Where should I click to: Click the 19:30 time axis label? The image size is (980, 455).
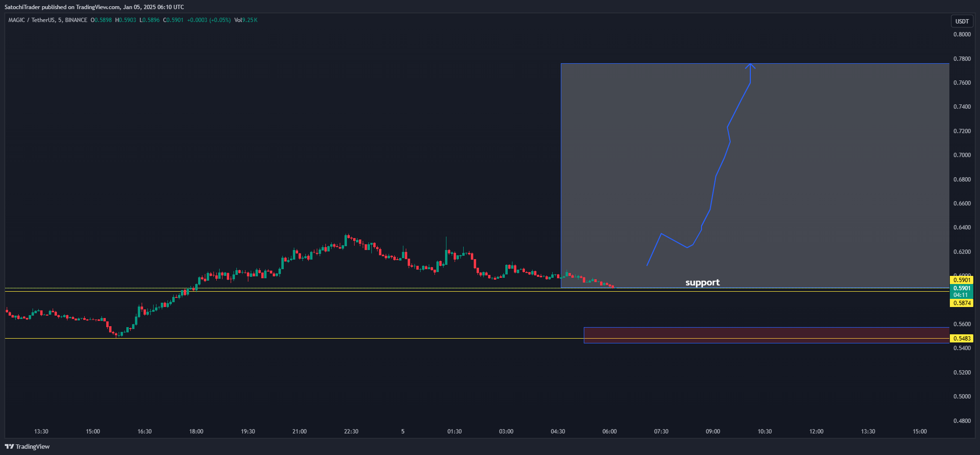[x=248, y=432]
